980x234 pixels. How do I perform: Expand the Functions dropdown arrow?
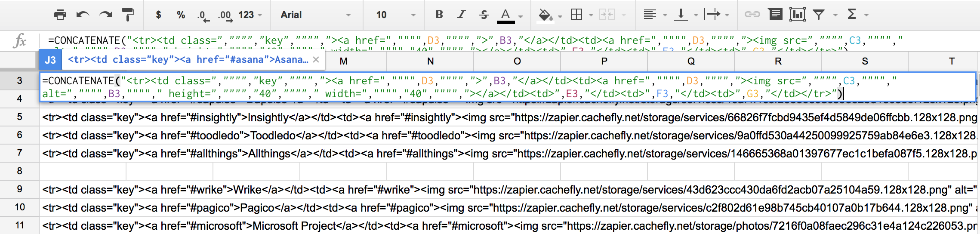coord(866,15)
